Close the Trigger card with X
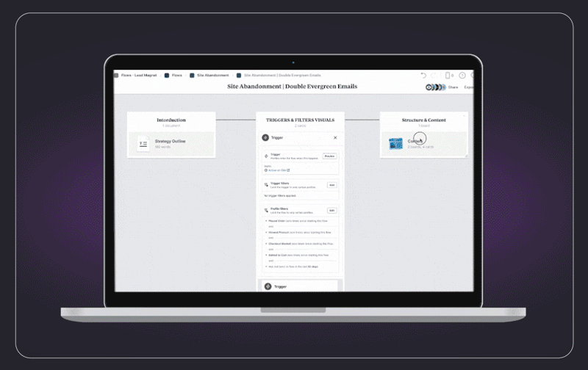The height and width of the screenshot is (370, 588). [x=335, y=137]
